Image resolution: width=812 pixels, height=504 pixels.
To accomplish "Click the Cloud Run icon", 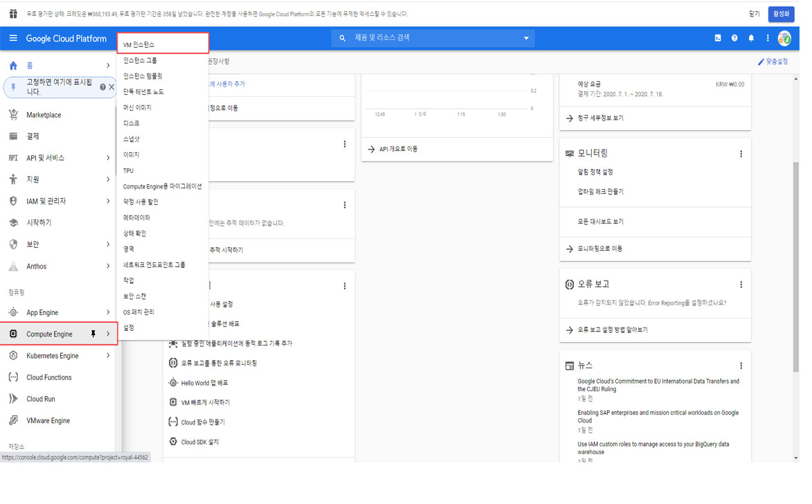I will coord(13,399).
